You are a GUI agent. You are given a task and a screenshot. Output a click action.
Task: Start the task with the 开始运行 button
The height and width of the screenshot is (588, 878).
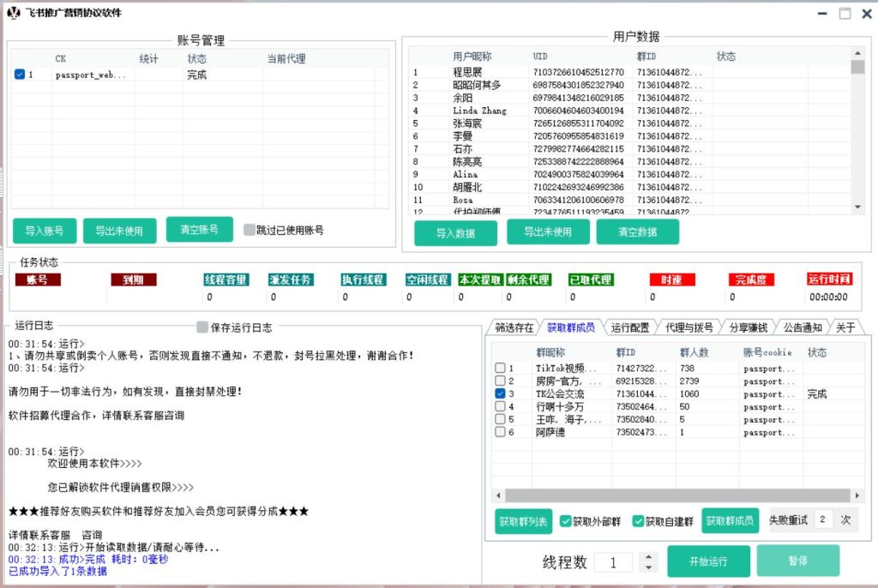(707, 560)
